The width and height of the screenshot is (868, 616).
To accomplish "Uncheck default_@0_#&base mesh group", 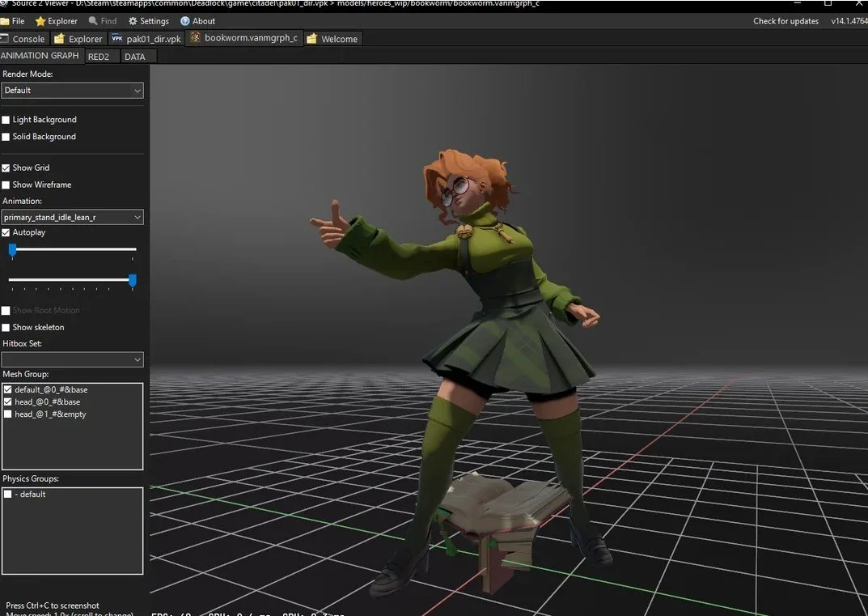I will 8,389.
